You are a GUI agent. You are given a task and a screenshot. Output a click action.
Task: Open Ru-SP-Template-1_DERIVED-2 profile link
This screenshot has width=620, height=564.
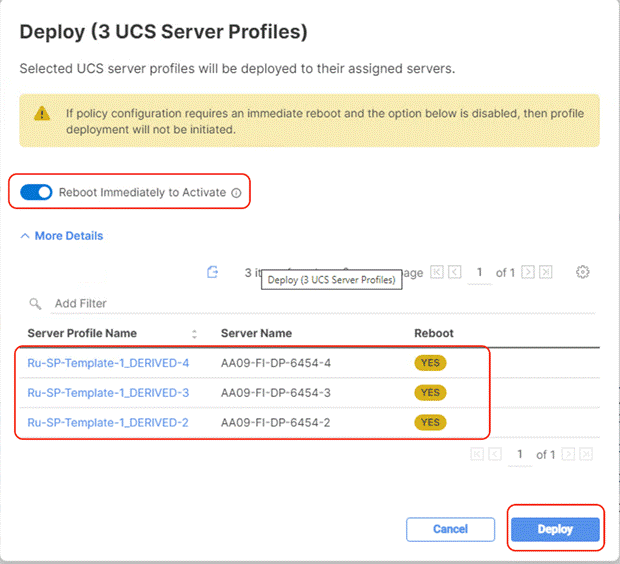click(x=108, y=422)
